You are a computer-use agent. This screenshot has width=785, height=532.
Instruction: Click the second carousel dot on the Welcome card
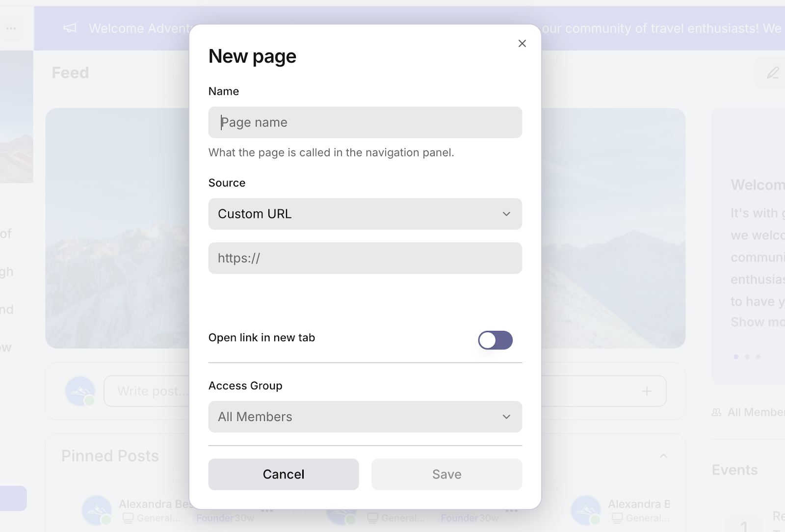click(x=747, y=357)
